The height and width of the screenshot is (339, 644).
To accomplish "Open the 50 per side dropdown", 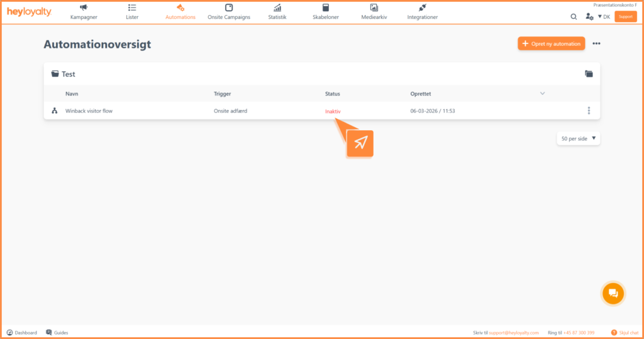I will click(x=578, y=138).
